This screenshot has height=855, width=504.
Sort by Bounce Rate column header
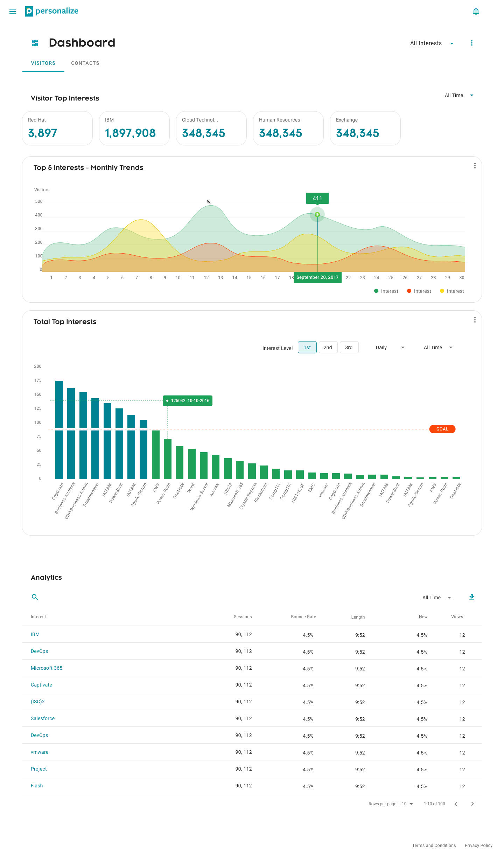point(303,617)
